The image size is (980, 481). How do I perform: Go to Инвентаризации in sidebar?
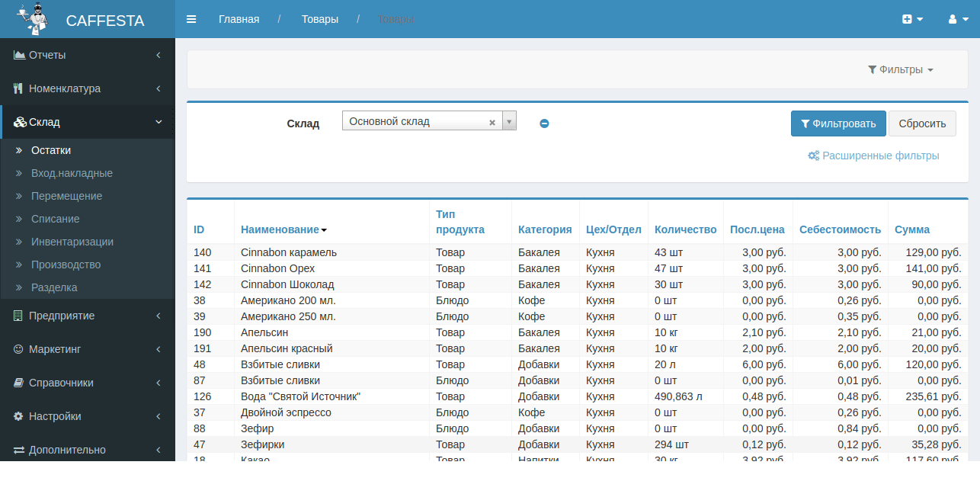click(72, 242)
